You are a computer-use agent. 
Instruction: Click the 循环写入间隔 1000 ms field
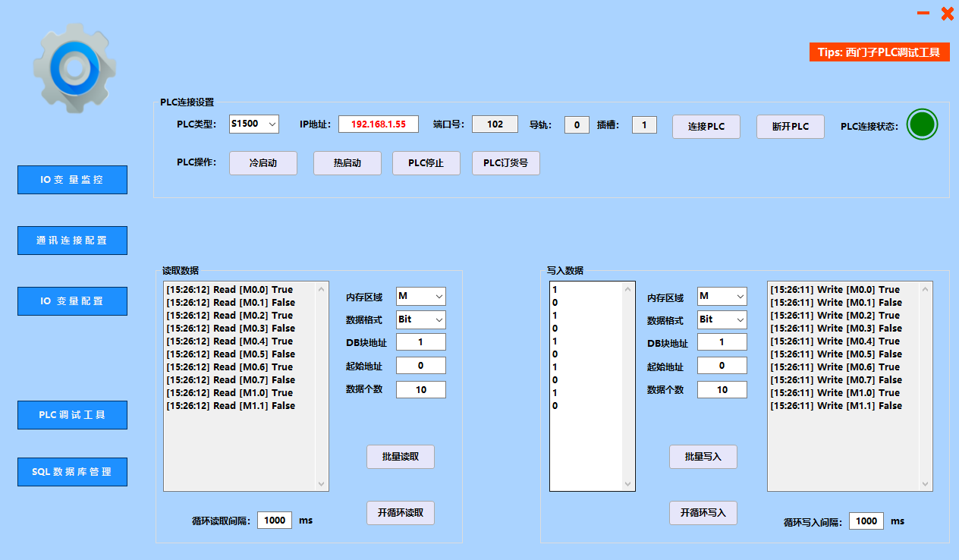[866, 521]
